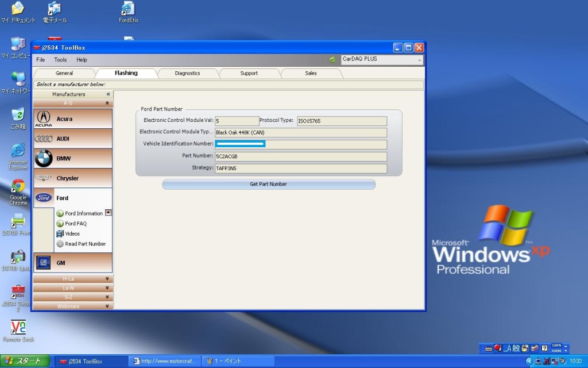Switch to the Paint taskbar button
Viewport: 588px width, 368px height.
tap(238, 361)
